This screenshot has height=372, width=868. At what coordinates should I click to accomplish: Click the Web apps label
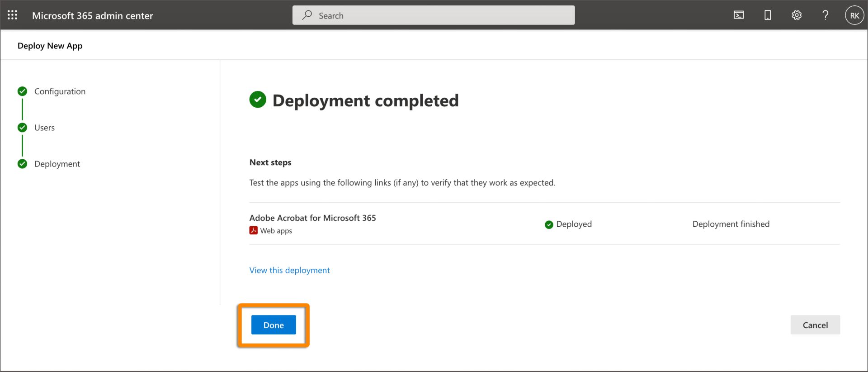[276, 231]
